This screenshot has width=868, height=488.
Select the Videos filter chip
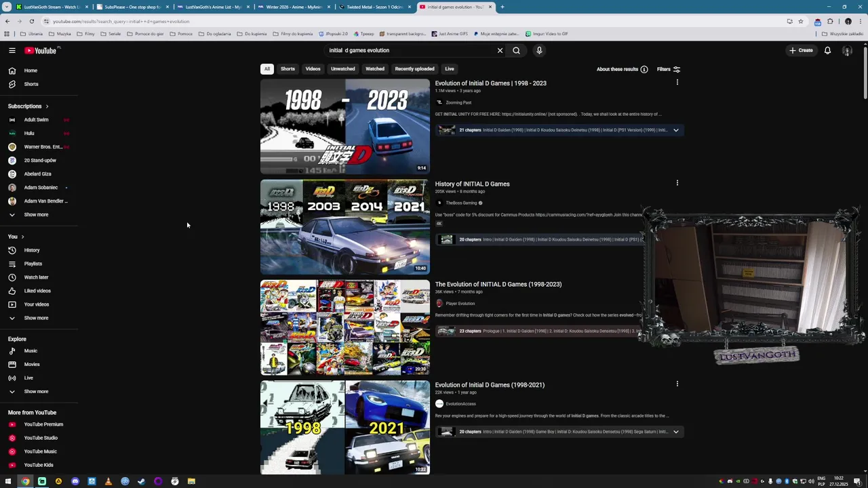(x=313, y=68)
